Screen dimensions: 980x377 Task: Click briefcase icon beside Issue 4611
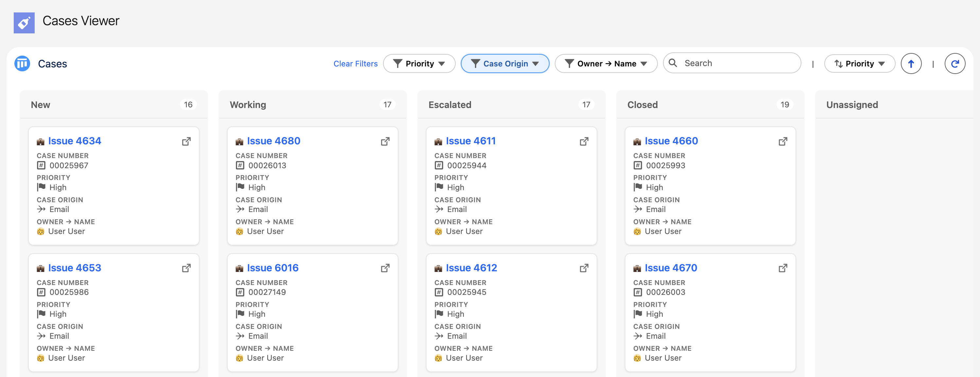coord(438,142)
